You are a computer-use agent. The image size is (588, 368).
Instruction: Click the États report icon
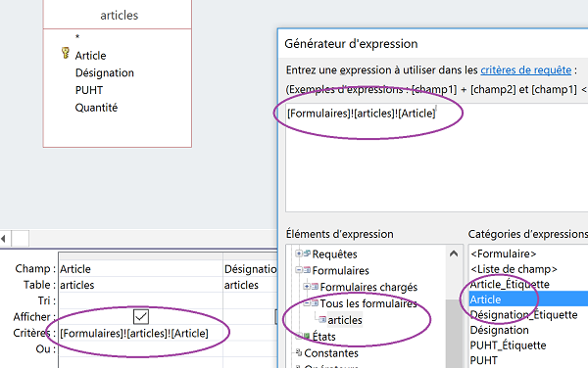(x=307, y=336)
